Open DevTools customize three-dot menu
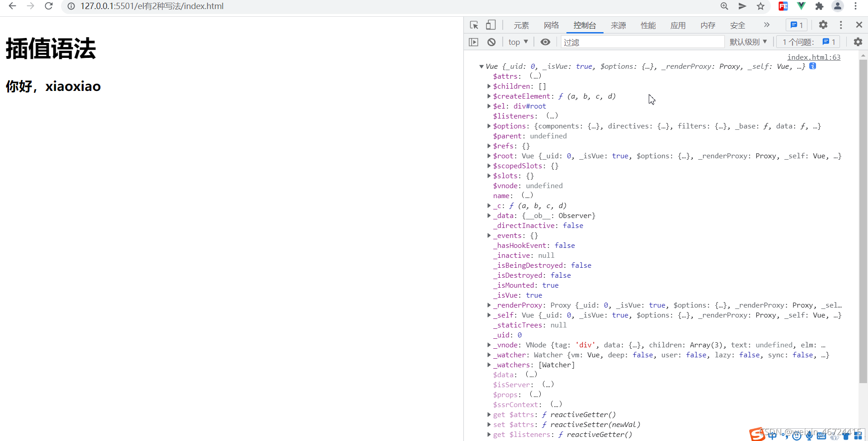This screenshot has height=441, width=868. [841, 25]
